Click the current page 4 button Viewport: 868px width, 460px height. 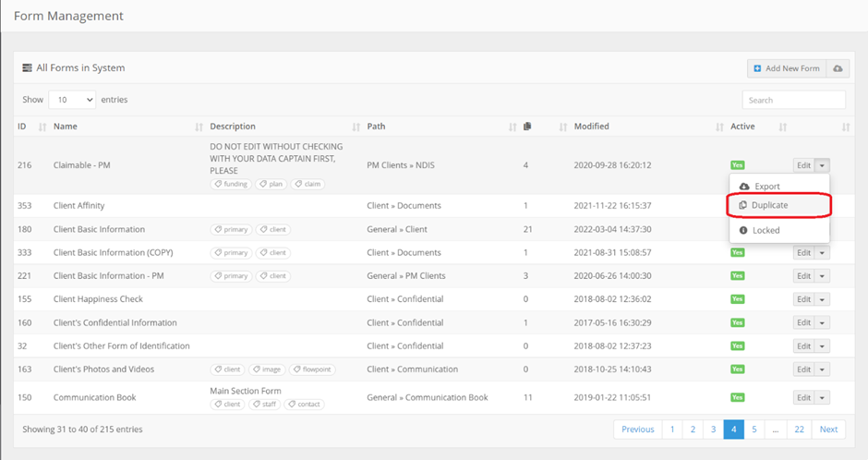733,429
